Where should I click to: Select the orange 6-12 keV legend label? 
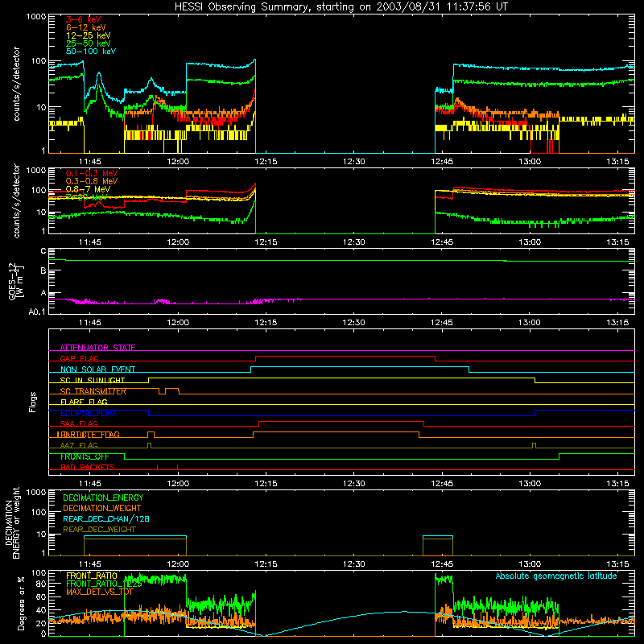(85, 27)
